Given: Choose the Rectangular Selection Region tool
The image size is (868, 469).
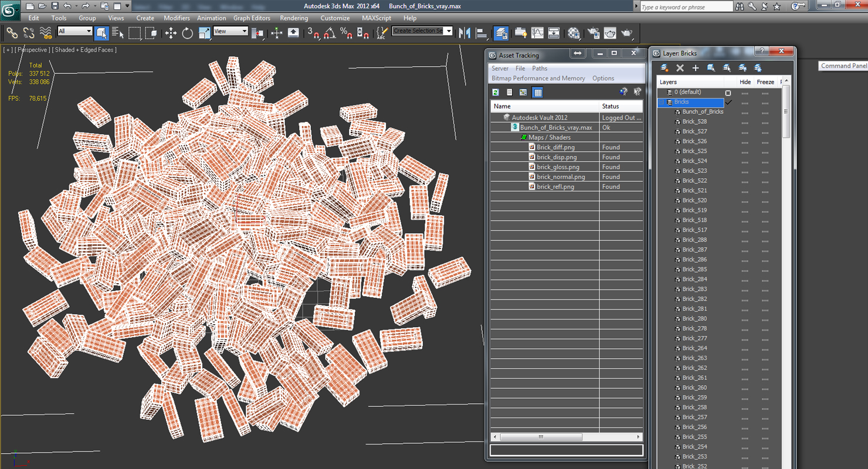Looking at the screenshot, I should click(x=135, y=33).
